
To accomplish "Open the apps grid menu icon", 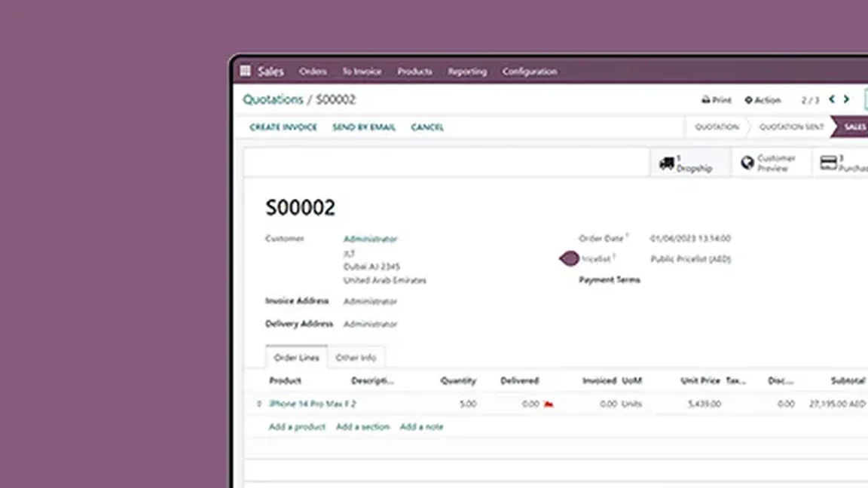I will (x=245, y=71).
